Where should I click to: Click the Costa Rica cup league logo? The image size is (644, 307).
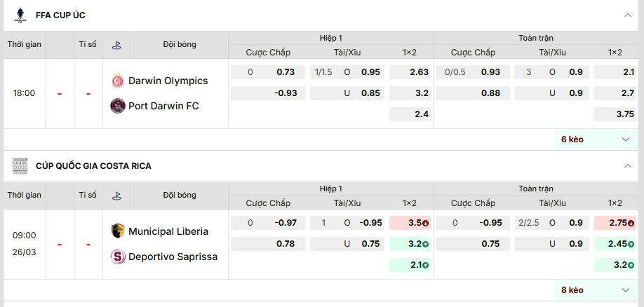[19, 165]
